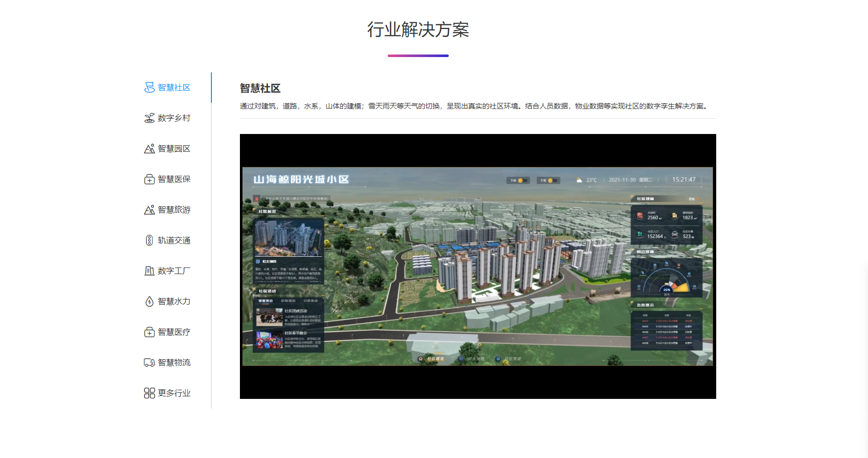The height and width of the screenshot is (458, 868).
Task: Click the 15:21:47 clock in video
Action: pos(684,179)
